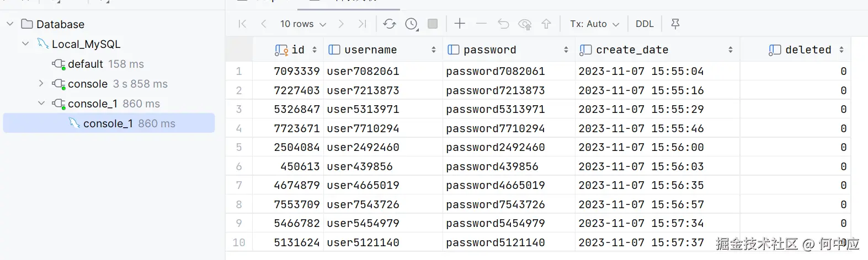Click the cell 2023-11-07 15:57:34
Screen dimensions: 868x260
[657, 223]
